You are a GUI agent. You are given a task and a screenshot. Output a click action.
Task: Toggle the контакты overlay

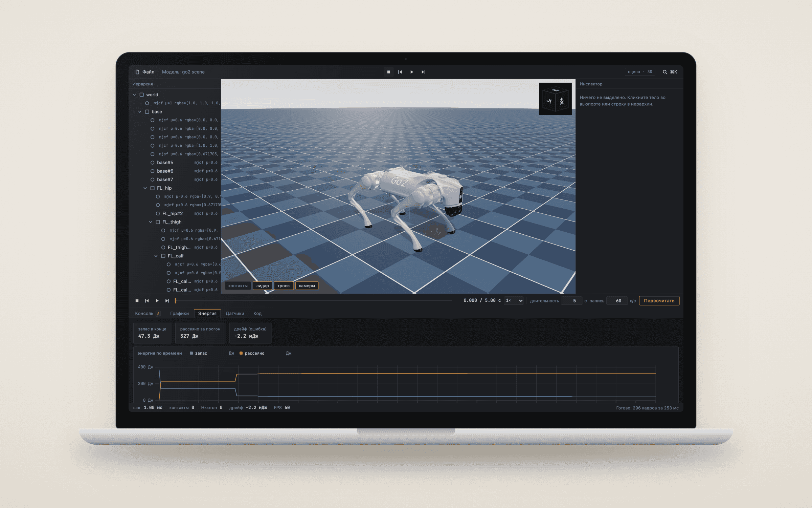pos(238,286)
